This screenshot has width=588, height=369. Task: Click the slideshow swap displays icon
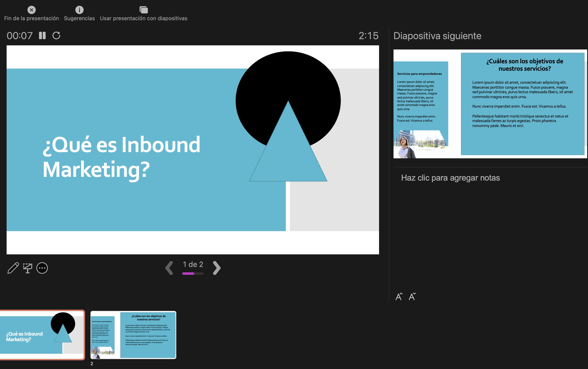coord(143,10)
